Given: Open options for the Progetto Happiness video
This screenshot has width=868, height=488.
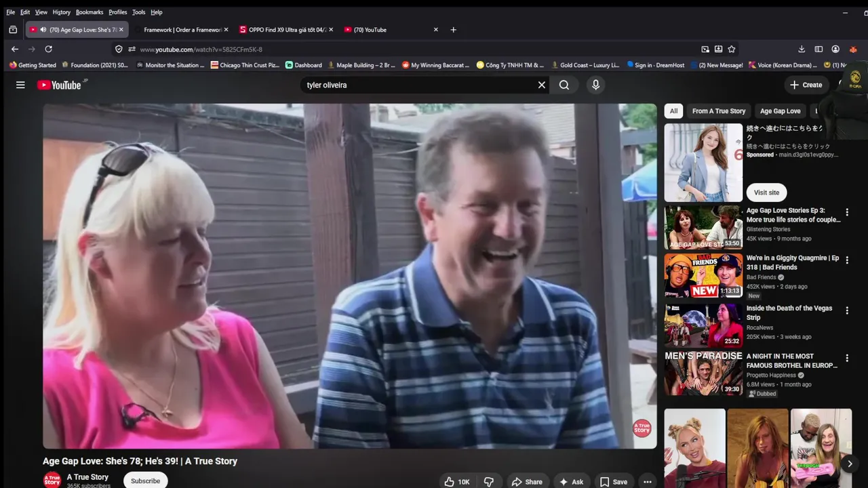Looking at the screenshot, I should pos(846,358).
